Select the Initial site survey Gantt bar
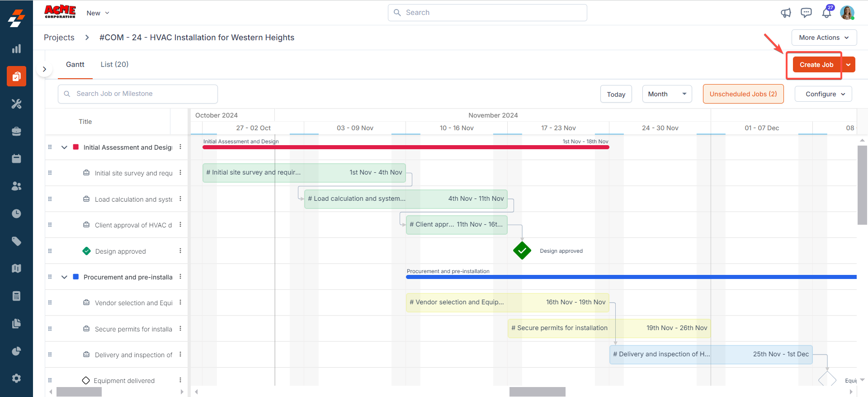Viewport: 868px width, 397px height. click(x=304, y=173)
